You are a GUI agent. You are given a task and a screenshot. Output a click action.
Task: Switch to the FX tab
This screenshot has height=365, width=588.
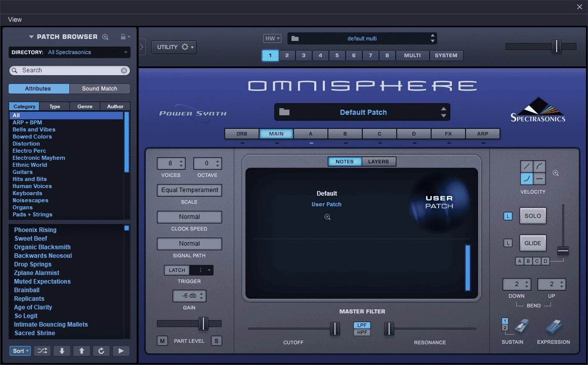tap(448, 134)
